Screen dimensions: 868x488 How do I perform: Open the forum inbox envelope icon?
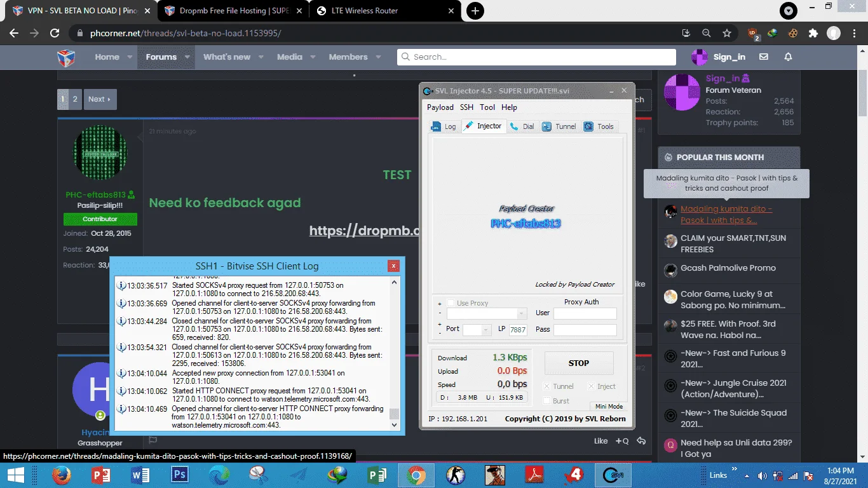(x=764, y=57)
